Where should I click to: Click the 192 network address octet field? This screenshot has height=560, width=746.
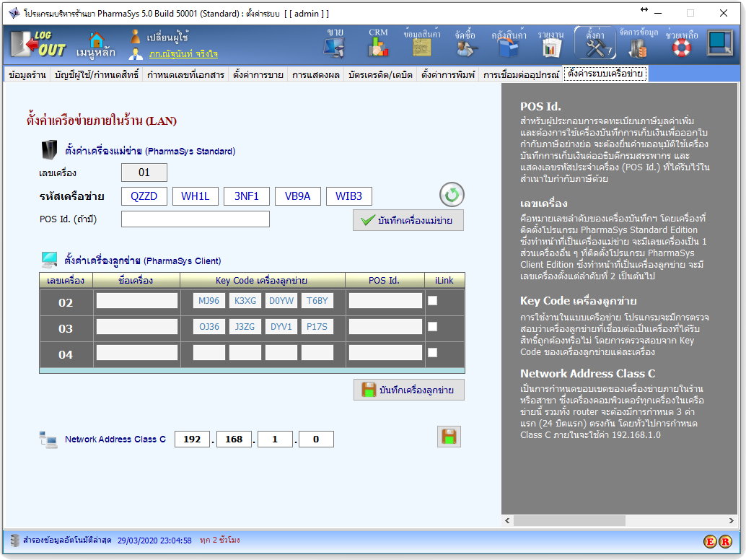(x=192, y=439)
